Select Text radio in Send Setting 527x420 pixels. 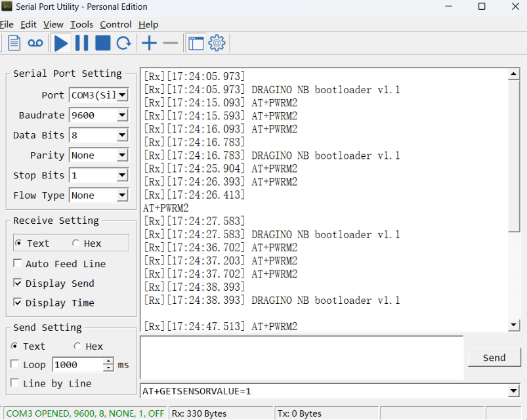[14, 346]
